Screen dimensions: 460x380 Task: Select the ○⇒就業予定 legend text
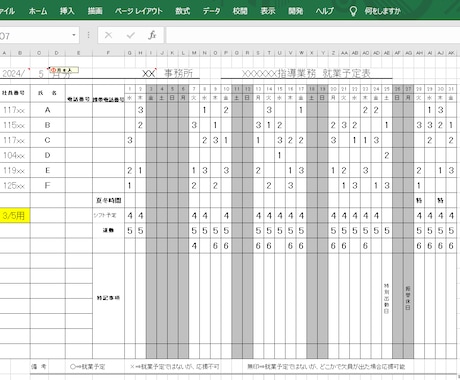pos(88,367)
